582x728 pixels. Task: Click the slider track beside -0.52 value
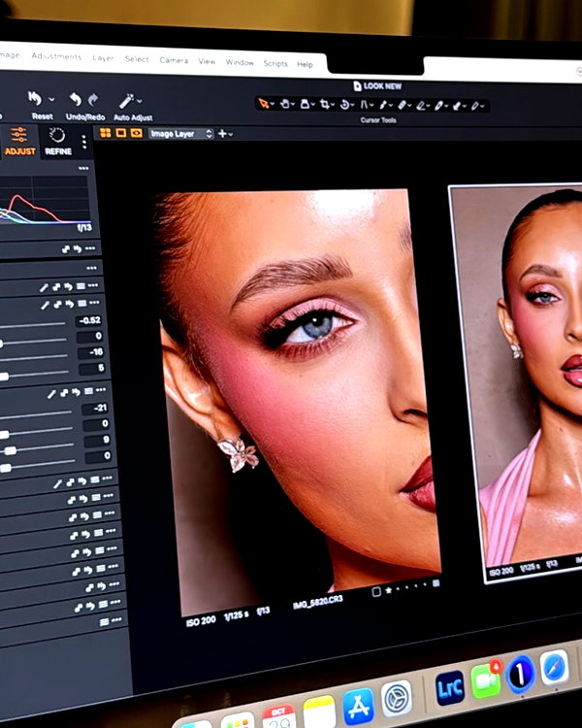point(32,324)
